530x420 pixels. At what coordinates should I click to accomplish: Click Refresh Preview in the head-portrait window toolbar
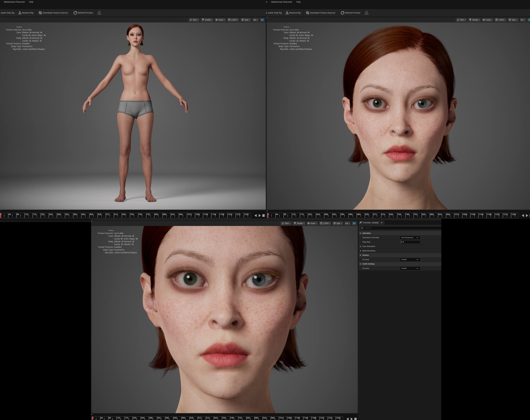pos(350,13)
